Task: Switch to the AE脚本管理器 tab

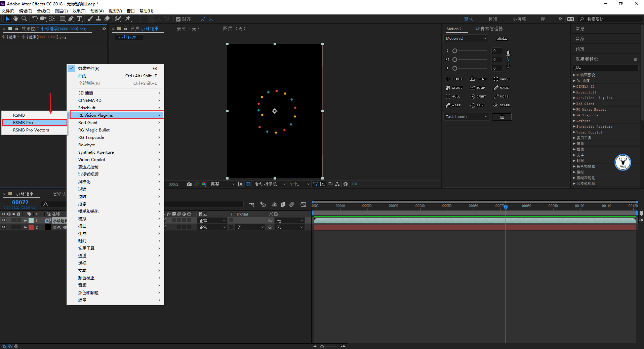Action: (489, 29)
